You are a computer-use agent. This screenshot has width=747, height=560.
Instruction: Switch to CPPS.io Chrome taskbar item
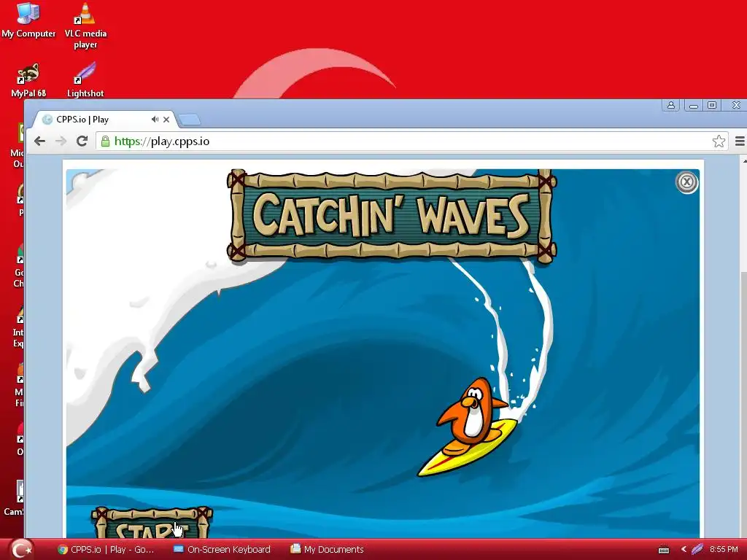106,549
